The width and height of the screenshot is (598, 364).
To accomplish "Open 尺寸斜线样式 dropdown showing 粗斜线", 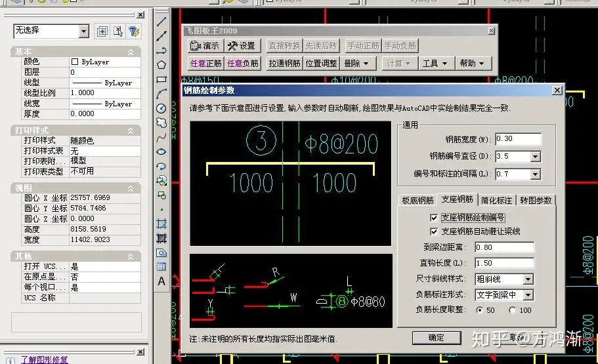I will click(528, 279).
